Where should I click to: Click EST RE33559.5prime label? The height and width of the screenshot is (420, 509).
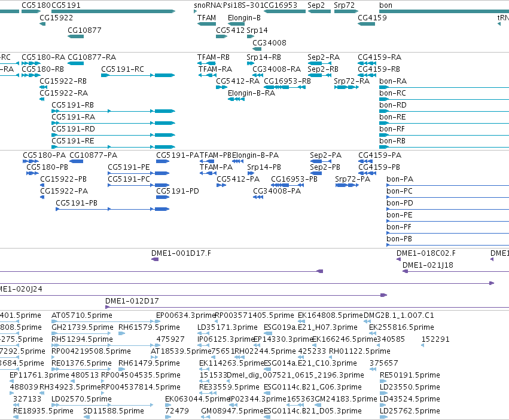coord(229,387)
